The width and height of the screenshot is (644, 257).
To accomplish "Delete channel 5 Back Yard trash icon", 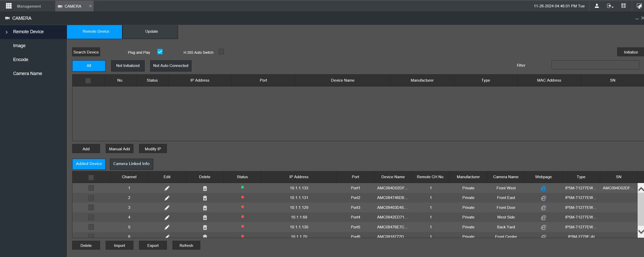I will tap(205, 227).
